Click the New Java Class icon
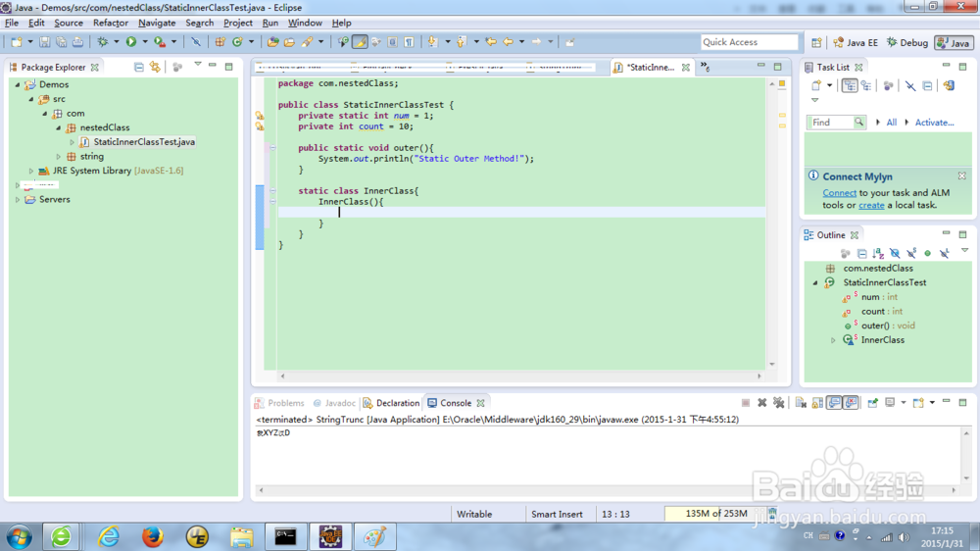The height and width of the screenshot is (551, 980). click(237, 42)
